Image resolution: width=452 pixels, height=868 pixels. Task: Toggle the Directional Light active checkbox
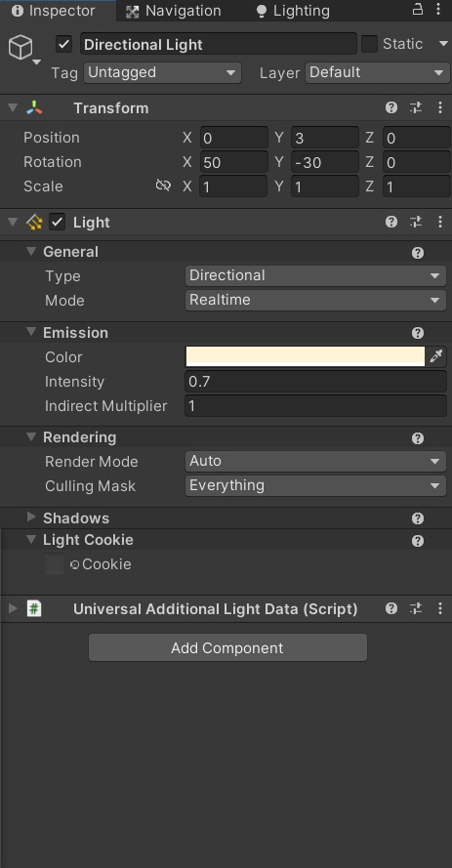64,44
